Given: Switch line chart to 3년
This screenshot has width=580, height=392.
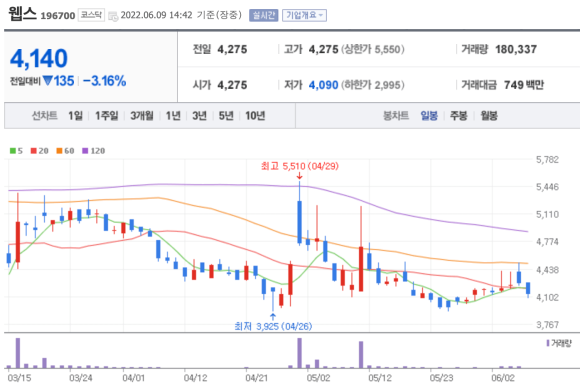Looking at the screenshot, I should [199, 116].
